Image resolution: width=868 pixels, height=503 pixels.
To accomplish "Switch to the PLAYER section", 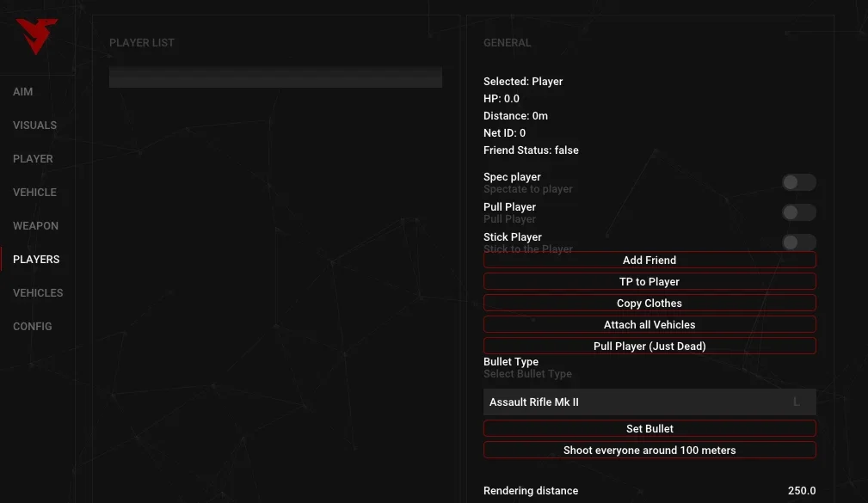I will [x=34, y=159].
